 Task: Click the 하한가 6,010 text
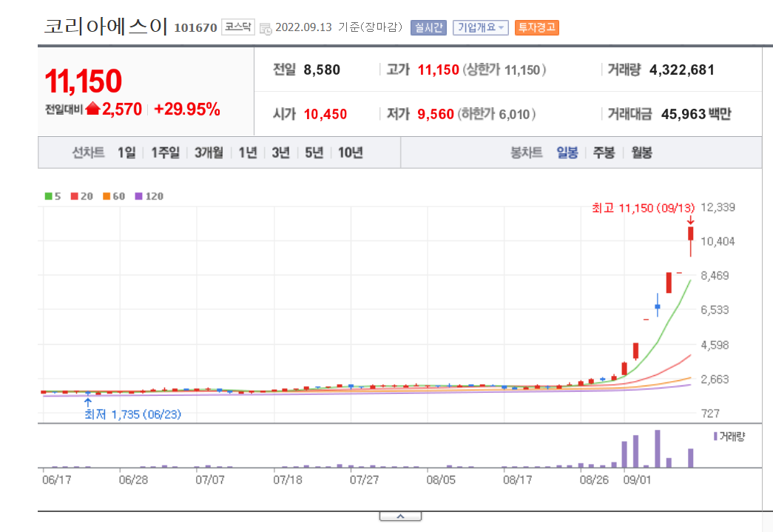(496, 114)
